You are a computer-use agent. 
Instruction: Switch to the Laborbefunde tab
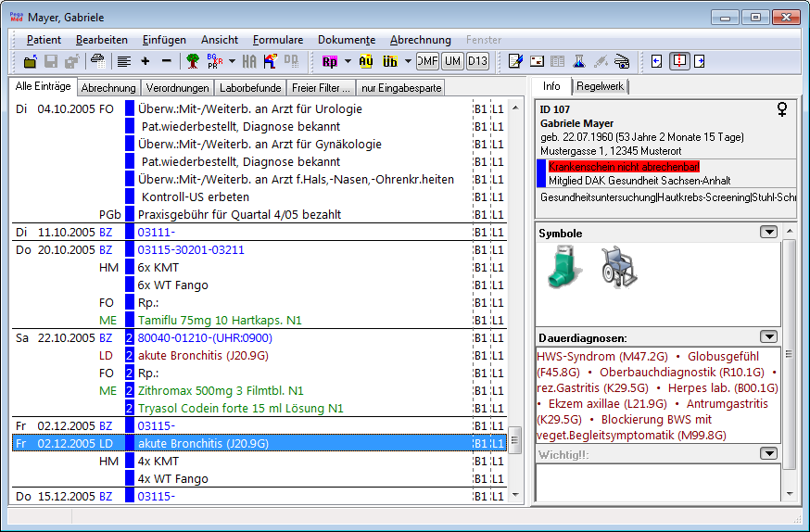249,88
